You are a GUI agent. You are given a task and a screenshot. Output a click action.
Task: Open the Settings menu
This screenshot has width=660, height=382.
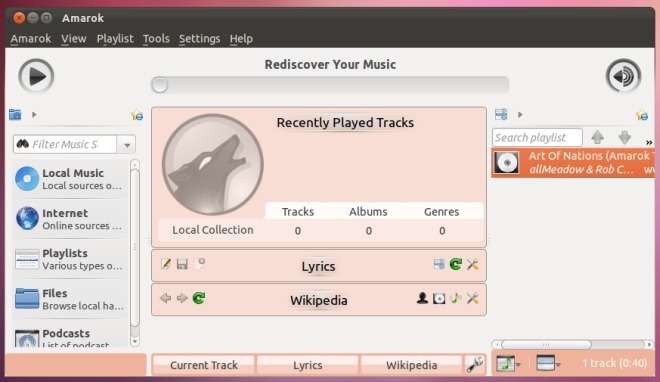(200, 39)
